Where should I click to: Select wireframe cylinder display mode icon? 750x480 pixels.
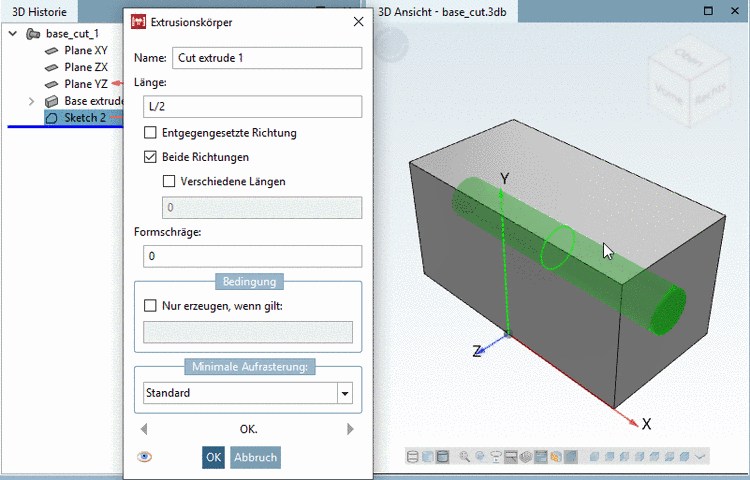point(412,457)
